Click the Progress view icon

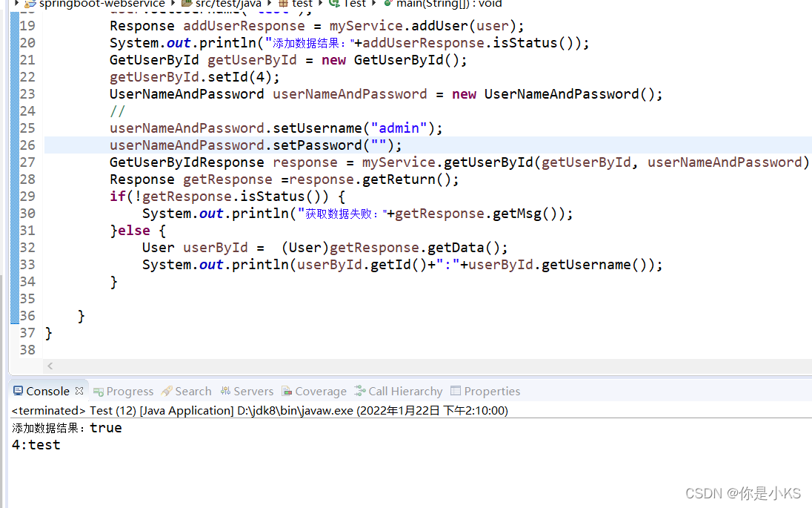99,391
